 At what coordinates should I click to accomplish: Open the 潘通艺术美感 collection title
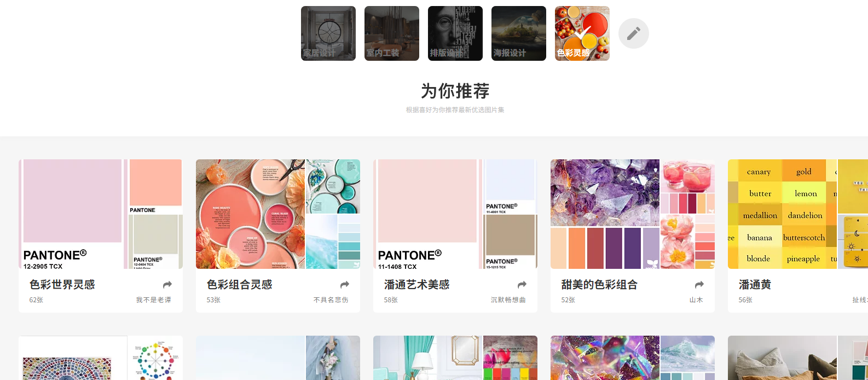tap(417, 285)
